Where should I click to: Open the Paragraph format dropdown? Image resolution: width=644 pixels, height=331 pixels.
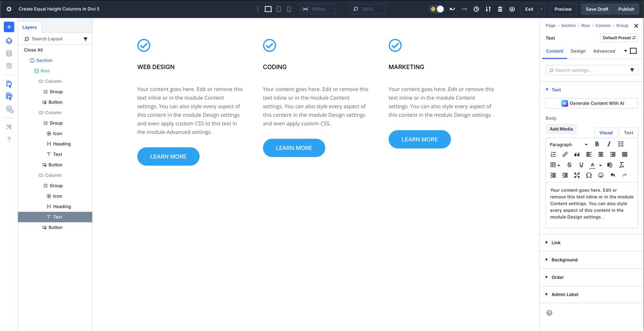point(569,144)
